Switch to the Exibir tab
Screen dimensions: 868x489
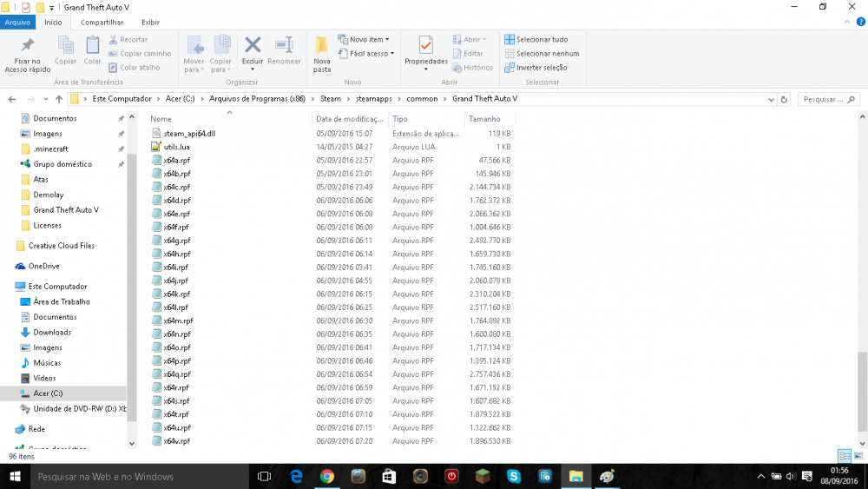pyautogui.click(x=150, y=22)
